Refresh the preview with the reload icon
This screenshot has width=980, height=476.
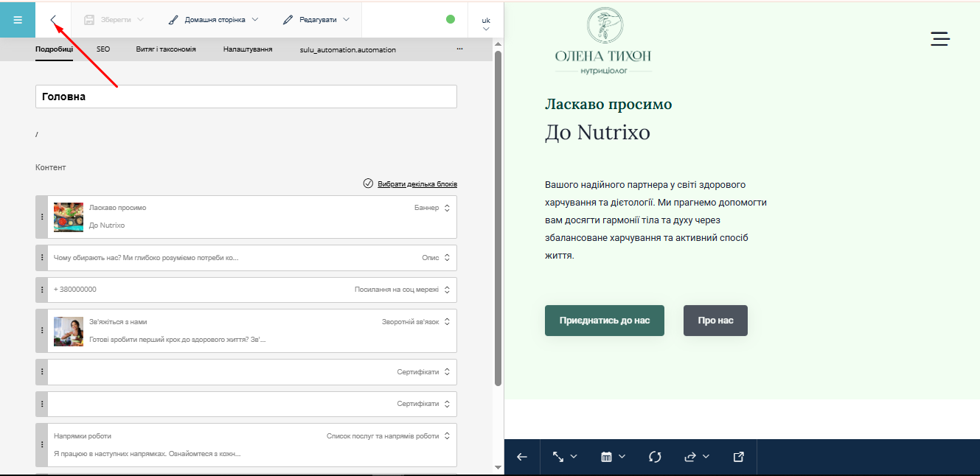[x=655, y=457]
